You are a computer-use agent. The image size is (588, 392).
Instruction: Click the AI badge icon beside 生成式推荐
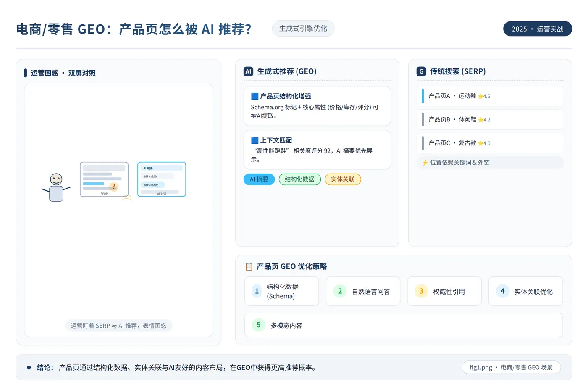coord(248,71)
